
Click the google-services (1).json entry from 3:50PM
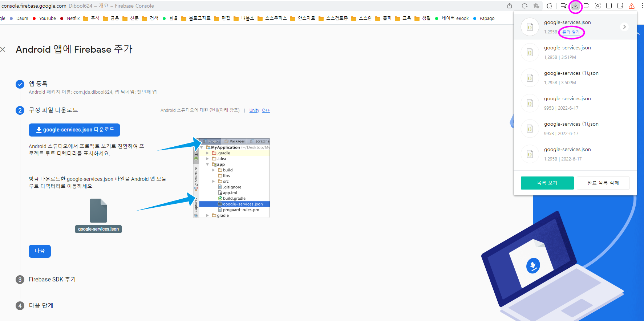click(575, 78)
